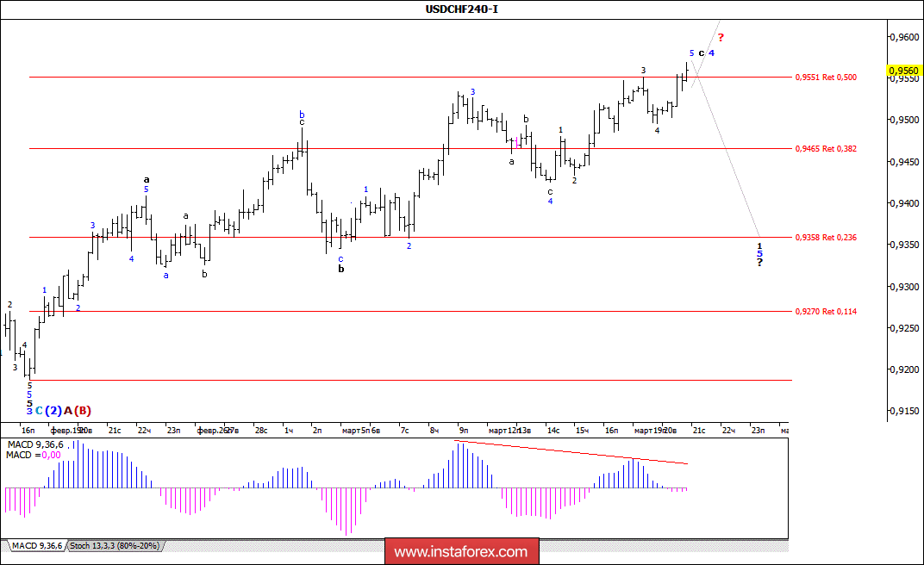This screenshot has height=565, width=924.
Task: Click the 0,9150 price axis label
Action: click(x=904, y=411)
